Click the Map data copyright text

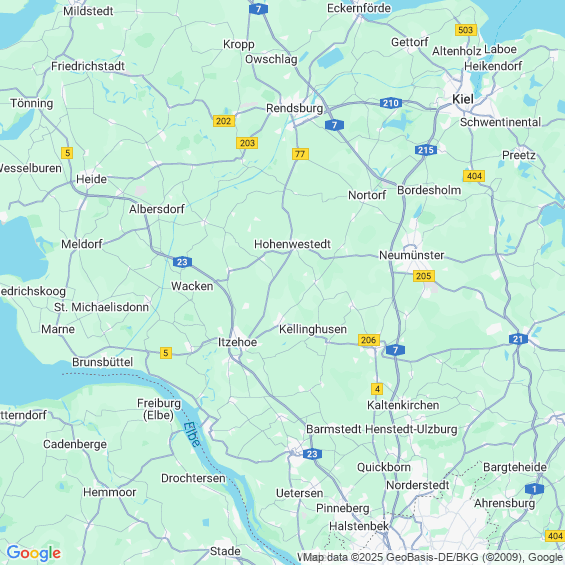tap(432, 557)
